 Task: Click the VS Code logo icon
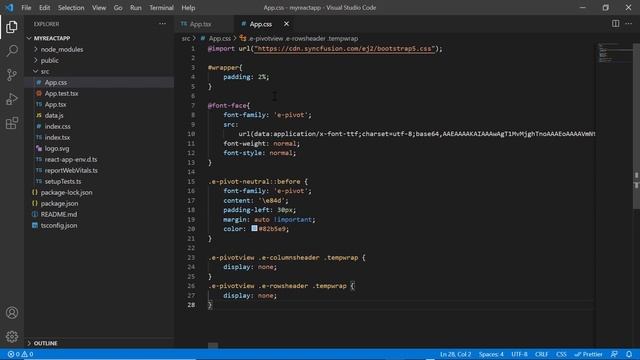[x=9, y=7]
